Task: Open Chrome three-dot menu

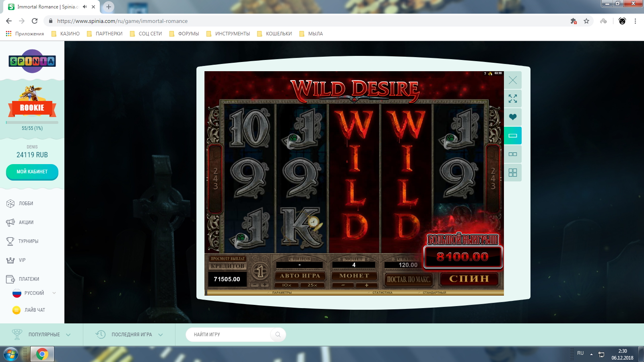Action: [x=635, y=21]
